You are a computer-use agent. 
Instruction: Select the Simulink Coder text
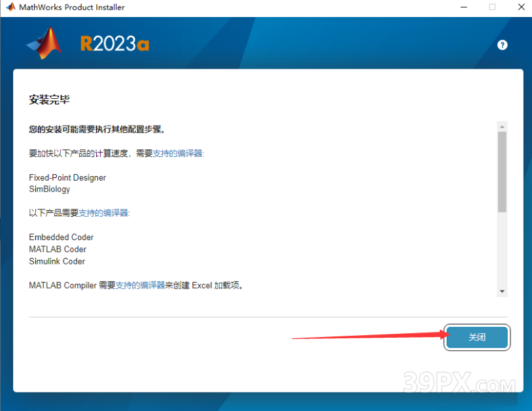tap(57, 261)
